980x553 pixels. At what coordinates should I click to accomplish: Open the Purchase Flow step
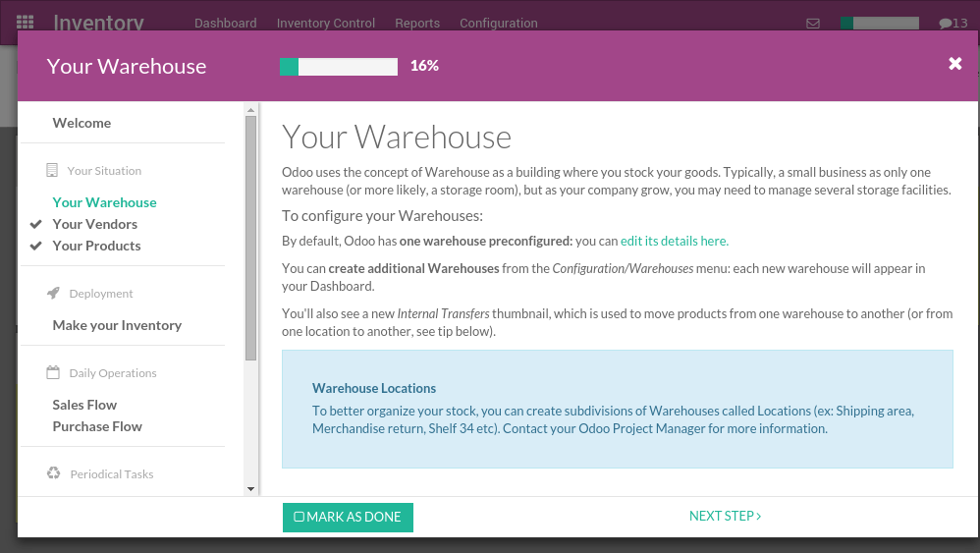pyautogui.click(x=97, y=426)
